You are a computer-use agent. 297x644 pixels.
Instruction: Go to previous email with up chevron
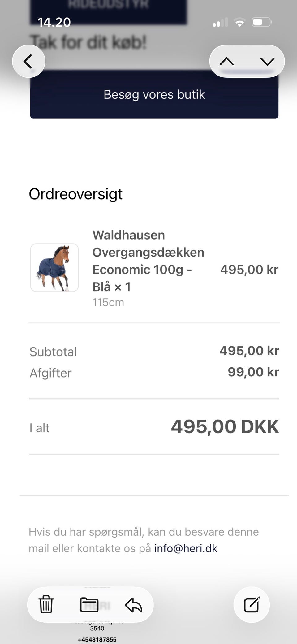pos(227,61)
